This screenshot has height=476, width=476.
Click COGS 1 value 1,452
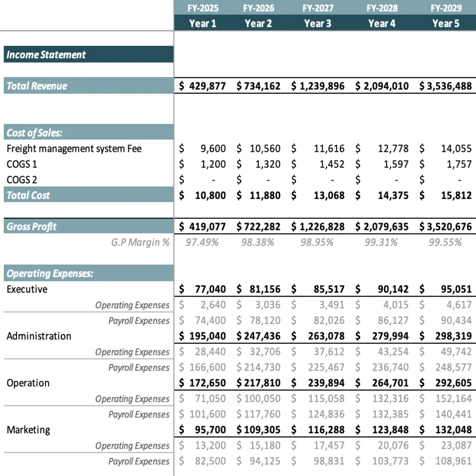(x=332, y=164)
